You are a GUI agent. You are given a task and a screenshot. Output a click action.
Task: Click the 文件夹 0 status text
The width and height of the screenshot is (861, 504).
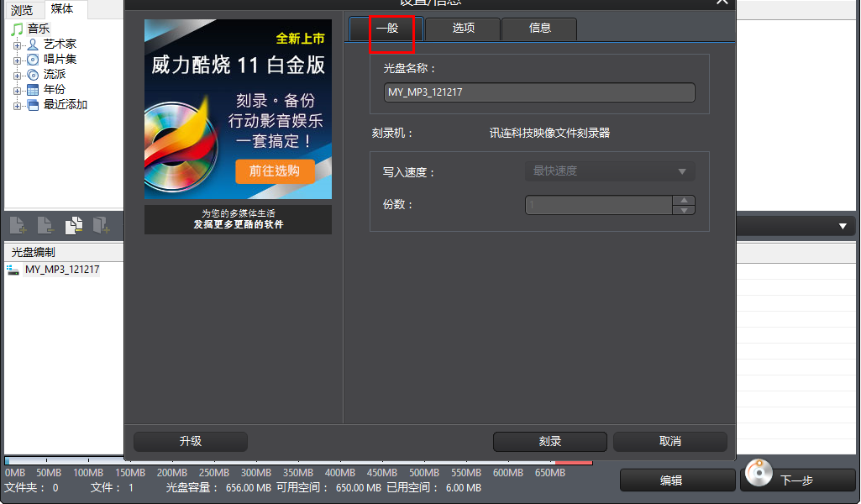tap(31, 487)
